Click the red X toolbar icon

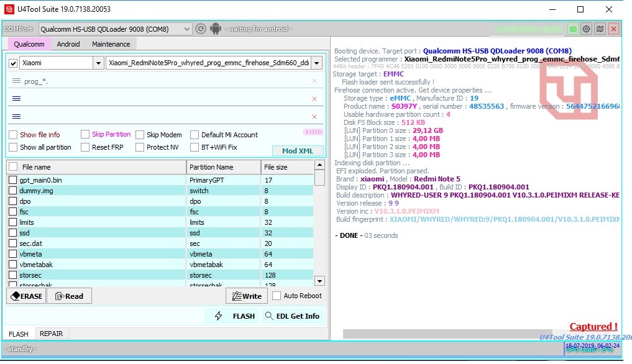[x=613, y=29]
